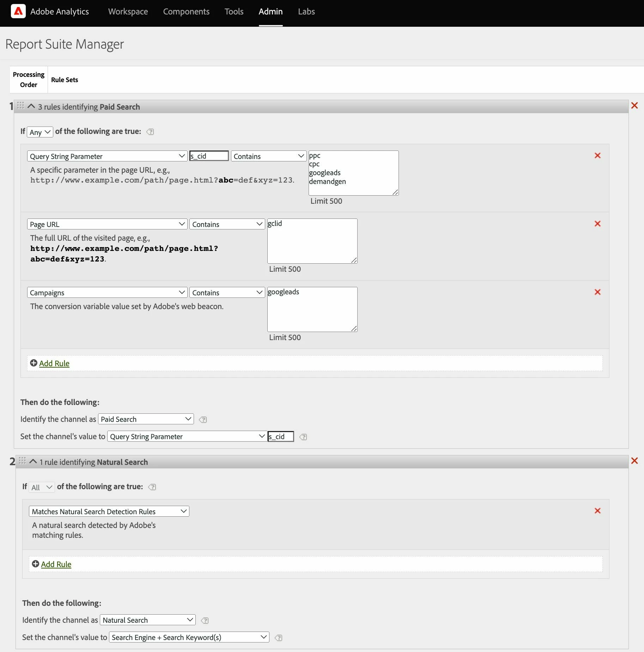The image size is (644, 652).
Task: Open the Workspace menu
Action: [x=128, y=12]
